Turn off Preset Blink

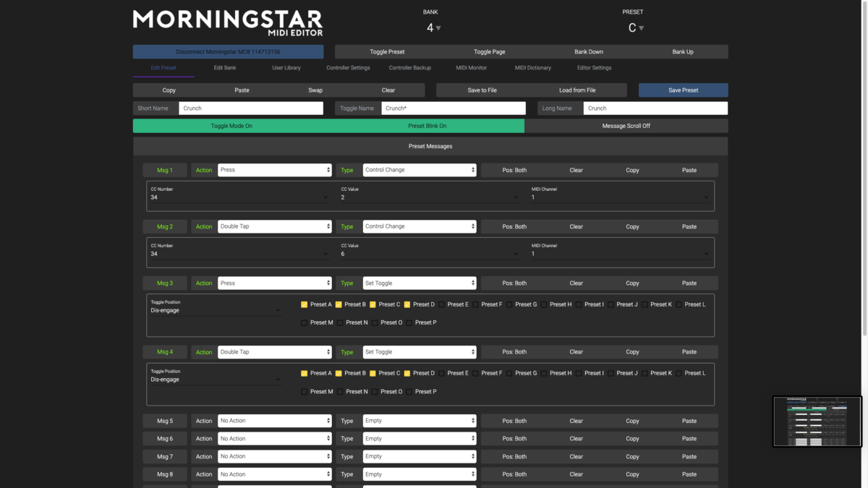click(x=427, y=126)
